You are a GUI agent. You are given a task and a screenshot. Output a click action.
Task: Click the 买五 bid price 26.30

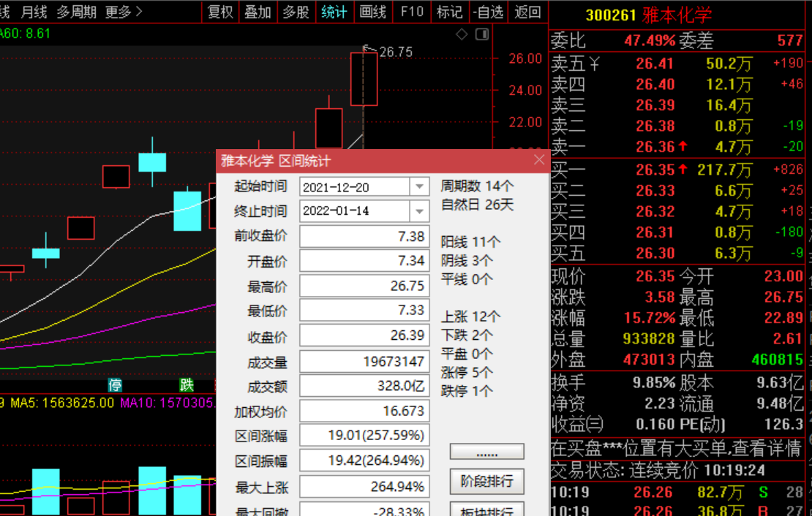point(655,253)
